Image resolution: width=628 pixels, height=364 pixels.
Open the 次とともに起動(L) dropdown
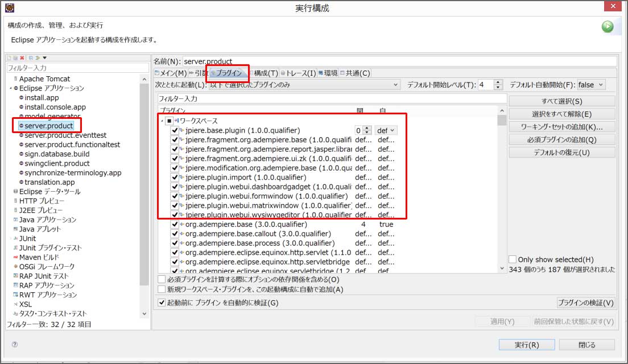tap(305, 85)
